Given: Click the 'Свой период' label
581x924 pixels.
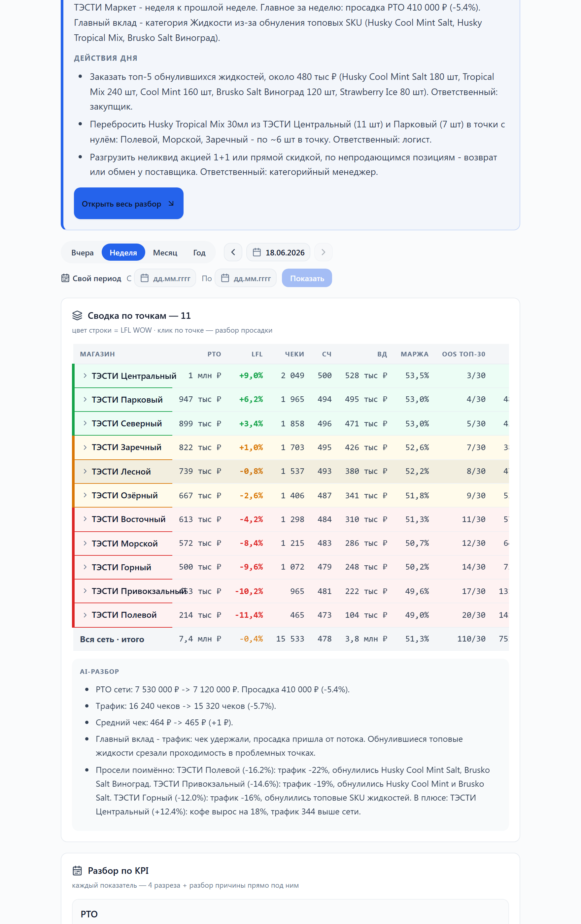Looking at the screenshot, I should point(97,278).
